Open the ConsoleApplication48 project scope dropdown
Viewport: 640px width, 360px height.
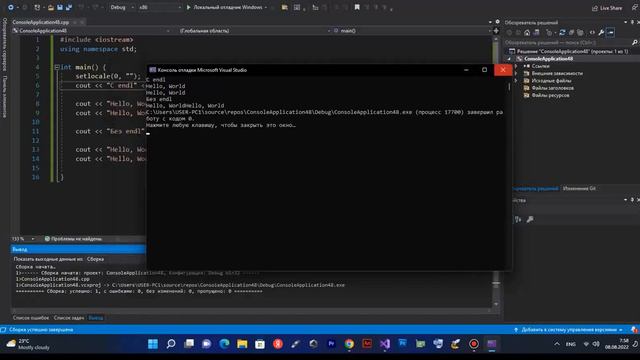click(x=91, y=31)
